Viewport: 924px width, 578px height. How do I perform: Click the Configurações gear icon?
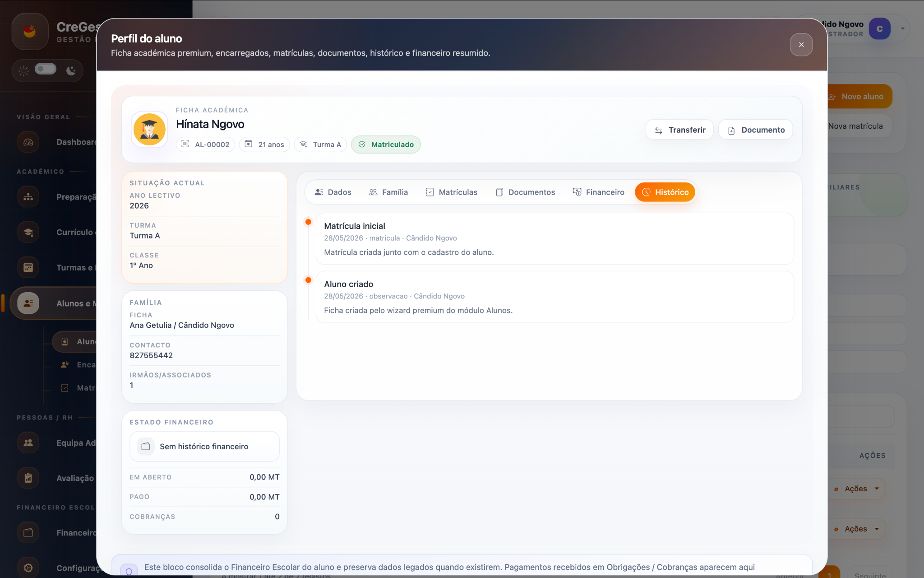(x=28, y=568)
